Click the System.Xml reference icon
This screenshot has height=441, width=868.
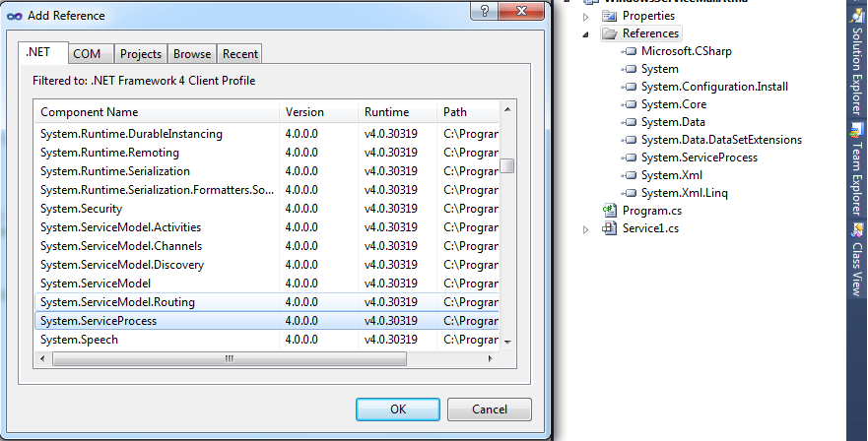point(629,175)
